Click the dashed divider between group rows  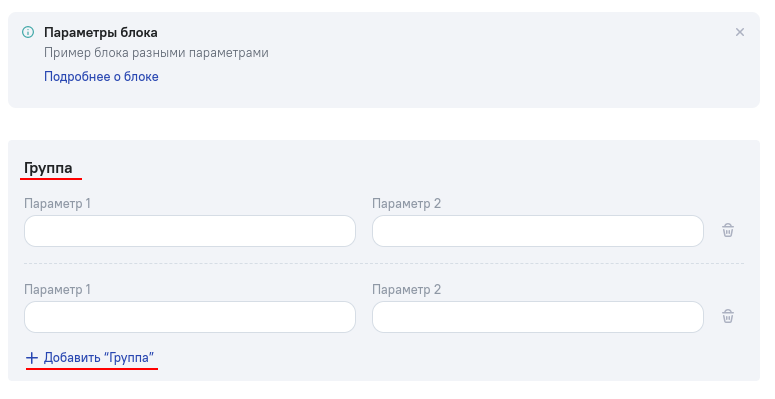coord(384,264)
